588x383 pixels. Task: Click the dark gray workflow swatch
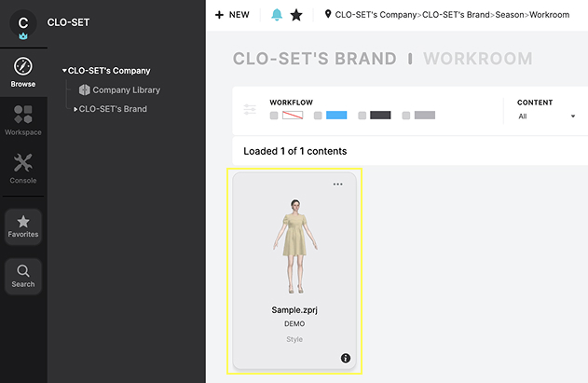(380, 116)
